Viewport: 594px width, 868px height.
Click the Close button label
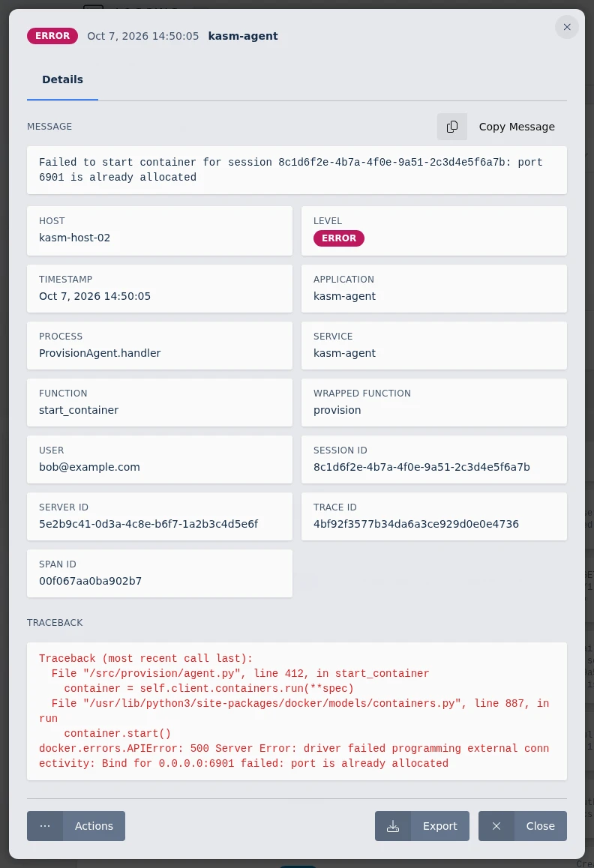pos(540,826)
